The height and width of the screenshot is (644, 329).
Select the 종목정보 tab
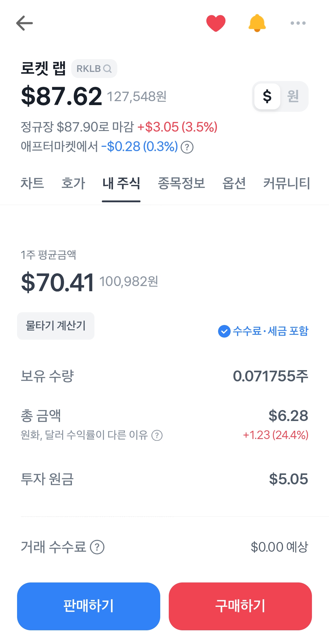[x=181, y=183]
